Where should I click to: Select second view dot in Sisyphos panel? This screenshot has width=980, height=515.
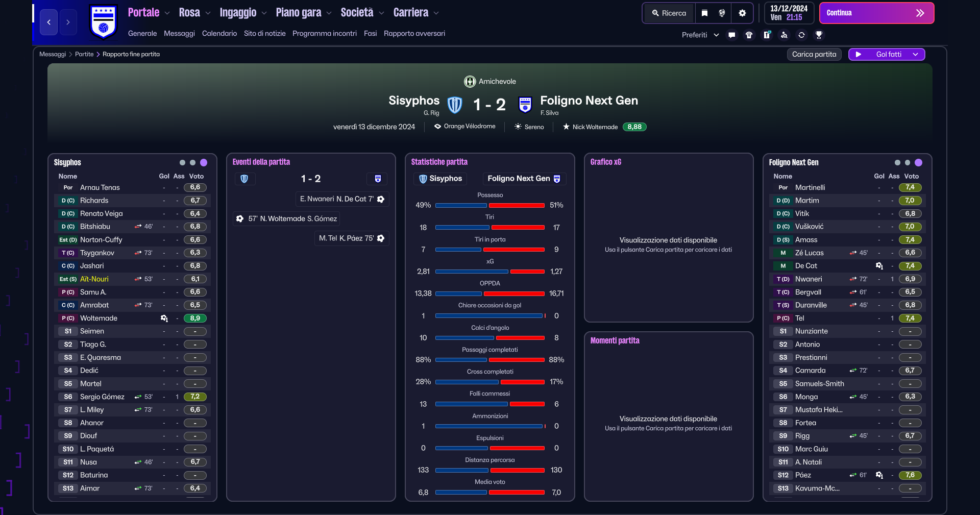coord(192,163)
